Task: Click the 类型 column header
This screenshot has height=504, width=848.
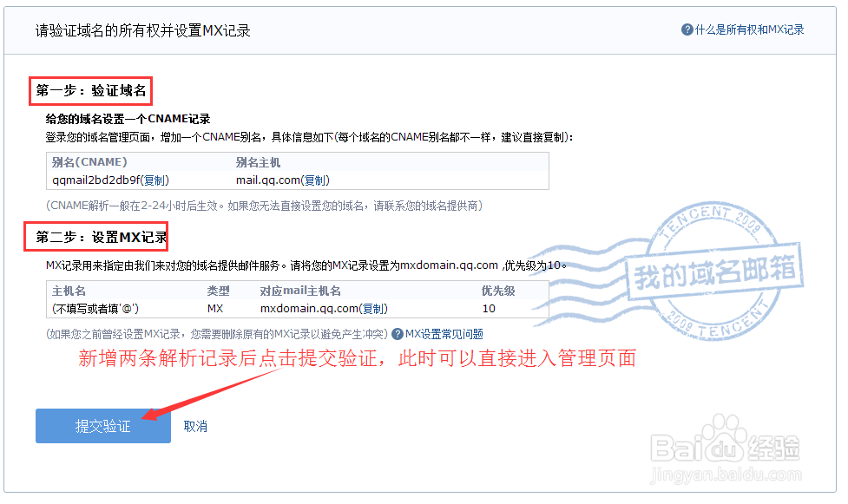Action: (x=219, y=291)
